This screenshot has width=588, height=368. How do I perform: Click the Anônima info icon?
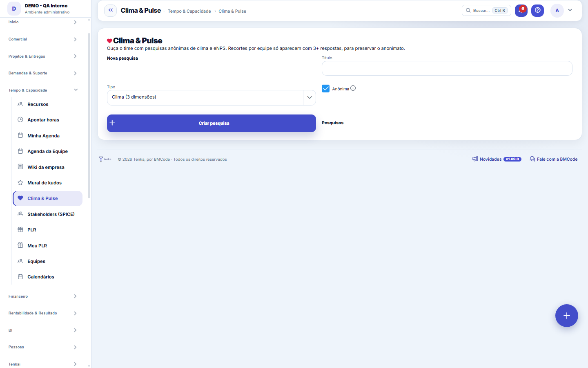353,88
